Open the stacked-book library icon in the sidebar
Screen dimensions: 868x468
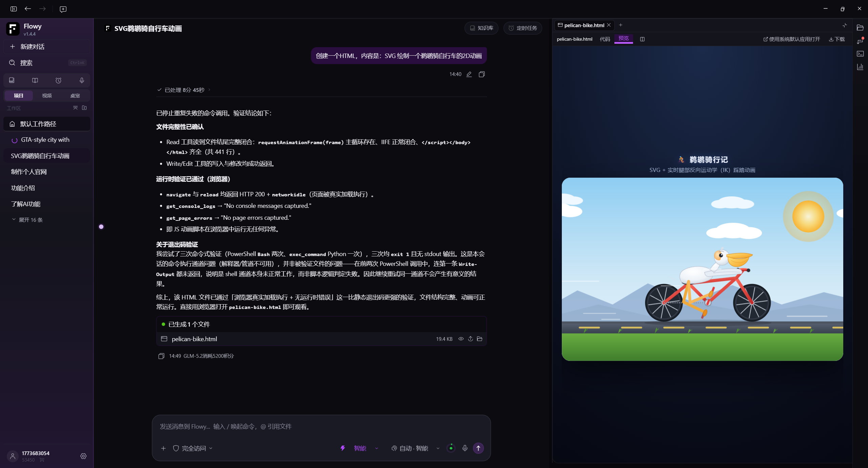pos(12,80)
